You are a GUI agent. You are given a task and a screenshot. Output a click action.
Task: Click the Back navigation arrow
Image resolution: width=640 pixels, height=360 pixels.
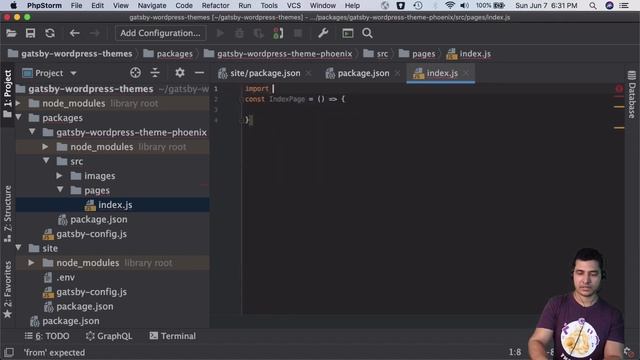pyautogui.click(x=74, y=33)
